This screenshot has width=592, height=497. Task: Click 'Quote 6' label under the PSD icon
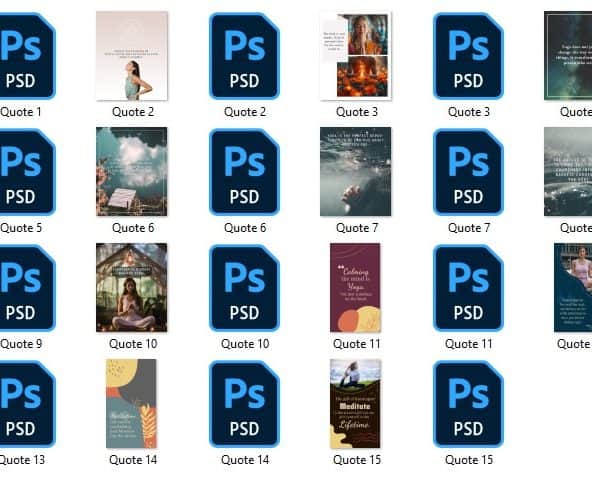pyautogui.click(x=245, y=228)
